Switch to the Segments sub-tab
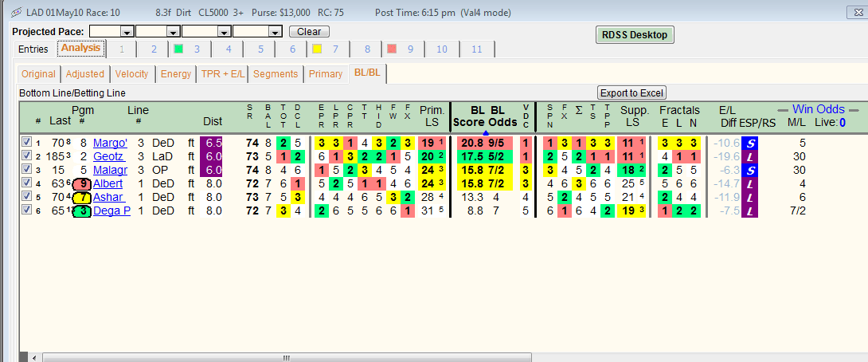 276,73
